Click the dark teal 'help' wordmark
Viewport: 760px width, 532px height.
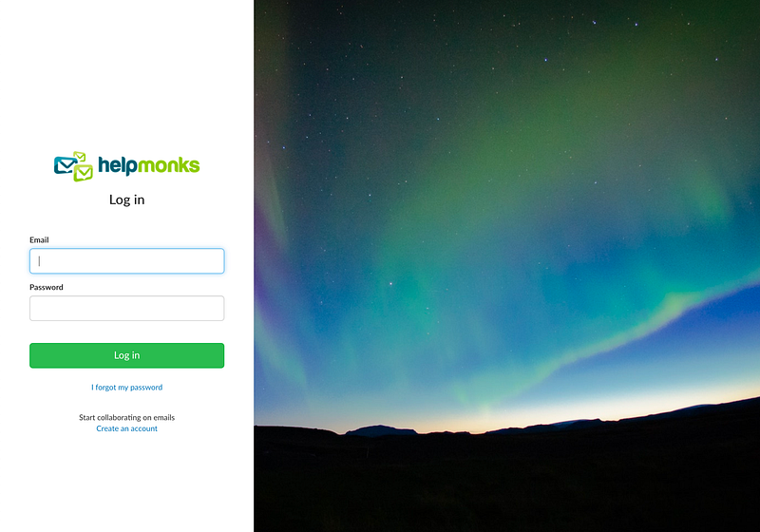pyautogui.click(x=118, y=165)
